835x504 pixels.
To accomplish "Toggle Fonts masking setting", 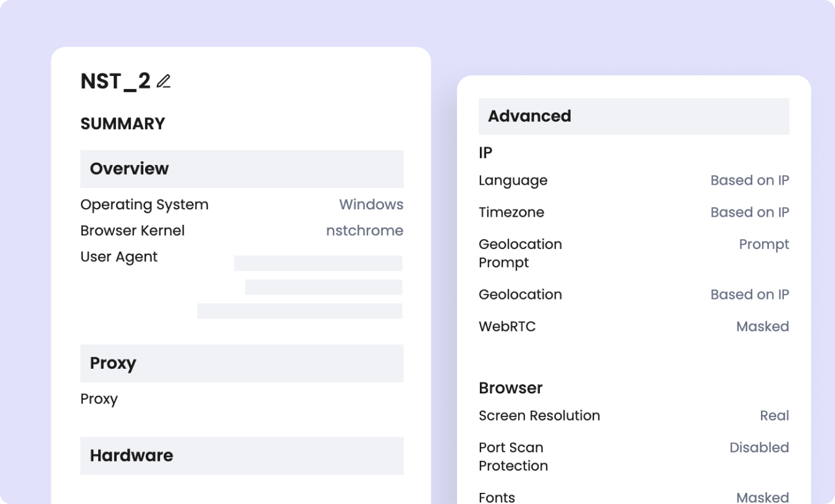I will [762, 497].
